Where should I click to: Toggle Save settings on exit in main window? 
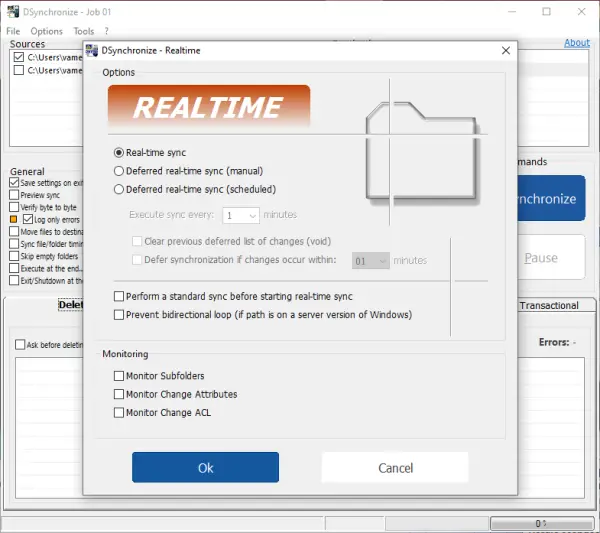coord(14,183)
